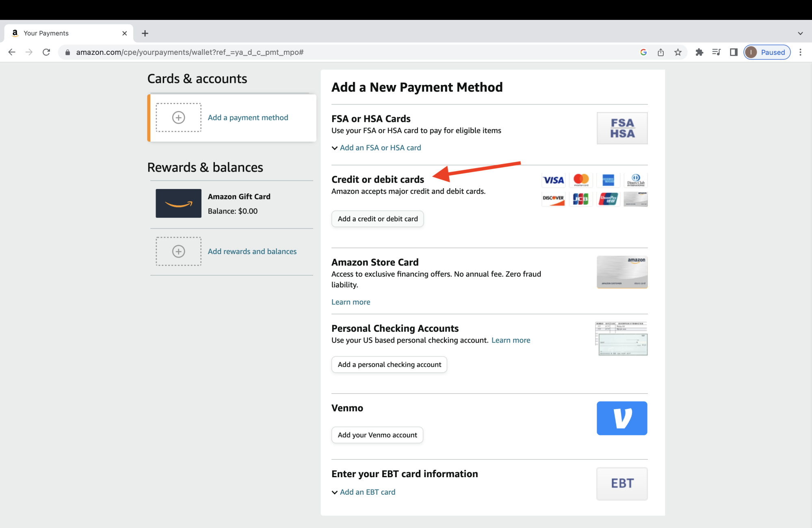This screenshot has height=528, width=812.
Task: Select Learn more for Amazon Store Card
Action: (x=351, y=301)
